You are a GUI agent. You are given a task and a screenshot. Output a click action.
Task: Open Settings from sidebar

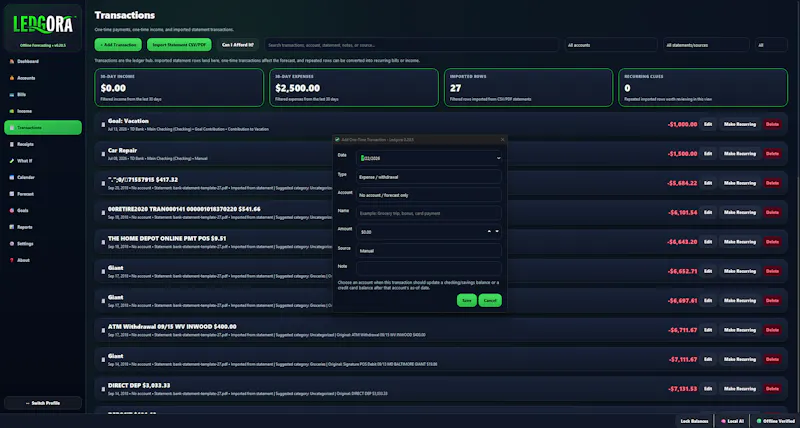click(43, 244)
